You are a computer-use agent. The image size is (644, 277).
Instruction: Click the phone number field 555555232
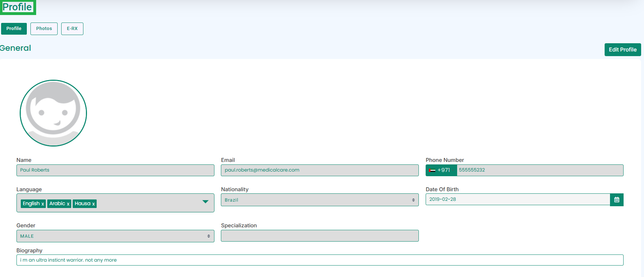pos(540,170)
